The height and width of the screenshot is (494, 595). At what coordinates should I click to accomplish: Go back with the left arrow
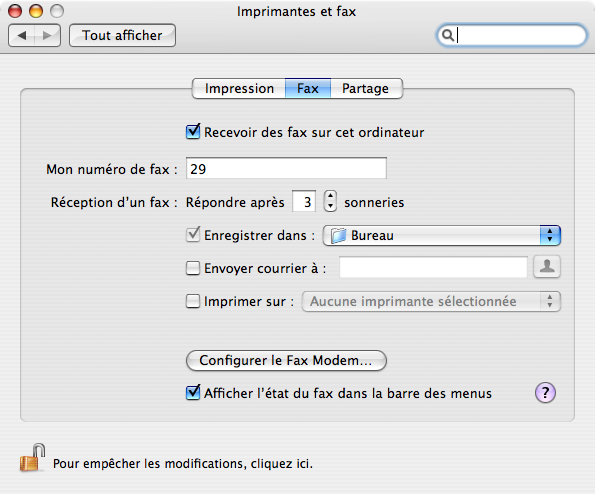tap(22, 36)
